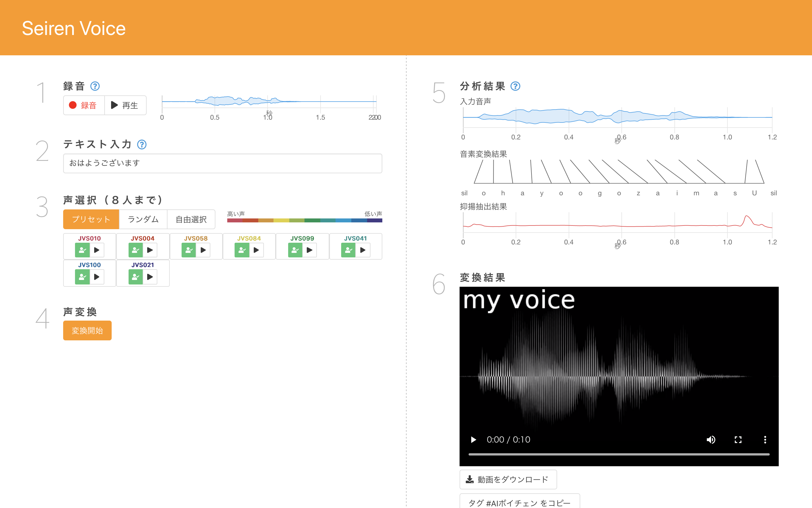Screen dimensions: 812x508
Task: Copy the #AIボイチェン tag button
Action: click(x=519, y=502)
